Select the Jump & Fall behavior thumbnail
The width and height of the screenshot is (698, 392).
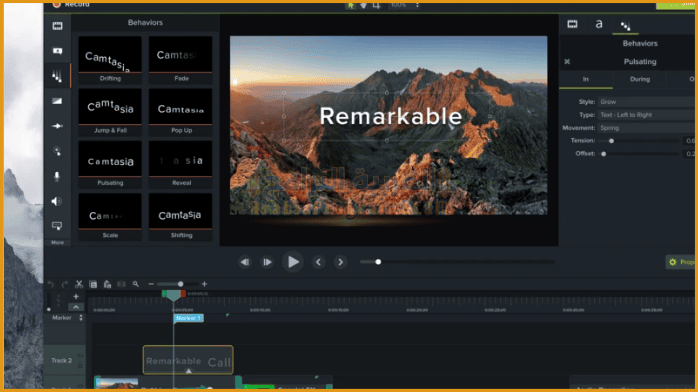[110, 112]
